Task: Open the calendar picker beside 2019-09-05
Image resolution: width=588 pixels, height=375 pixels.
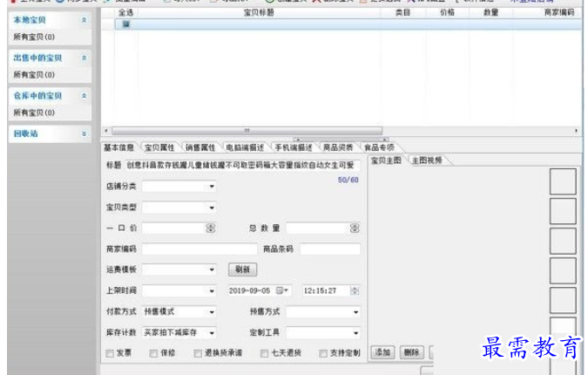Action: click(x=282, y=290)
